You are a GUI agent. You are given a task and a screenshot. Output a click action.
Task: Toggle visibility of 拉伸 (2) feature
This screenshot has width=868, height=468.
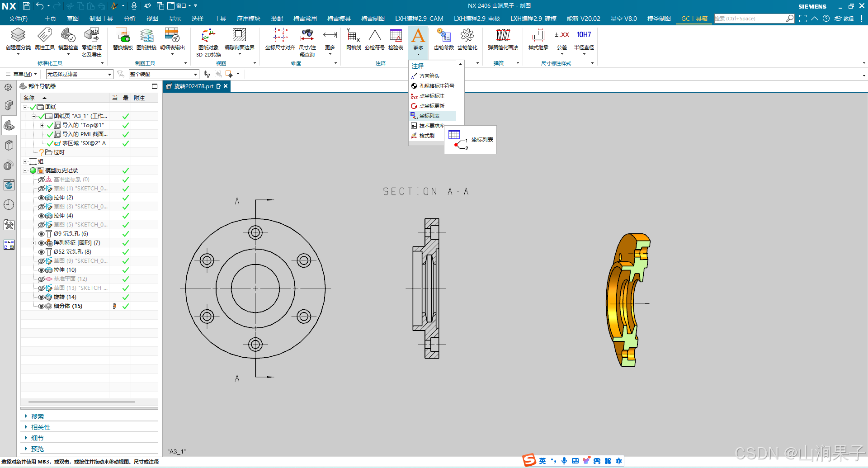[x=41, y=198]
